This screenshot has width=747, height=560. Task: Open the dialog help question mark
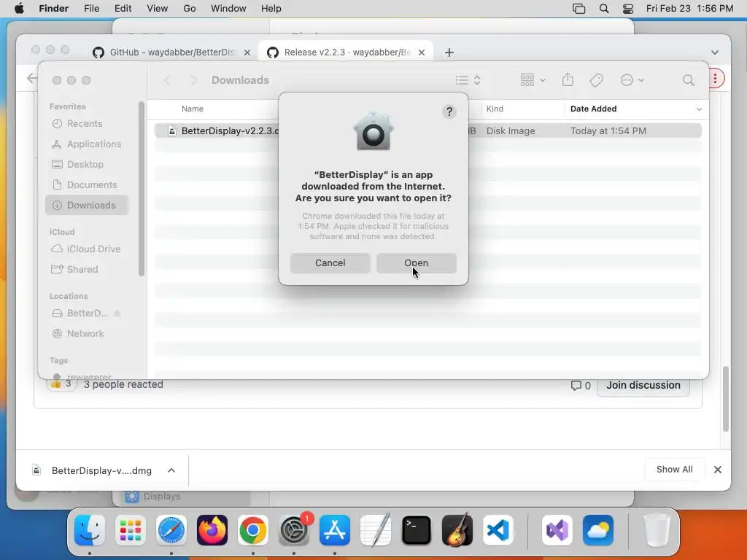tap(449, 112)
